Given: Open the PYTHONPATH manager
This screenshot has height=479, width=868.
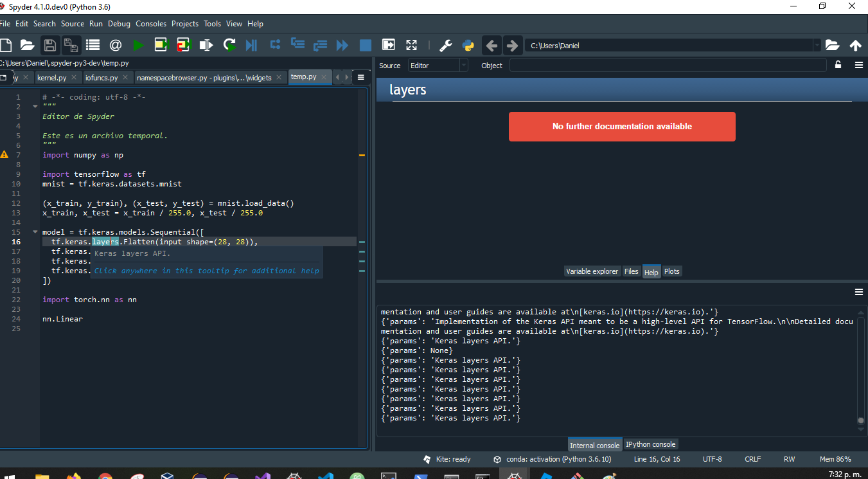Looking at the screenshot, I should [468, 45].
